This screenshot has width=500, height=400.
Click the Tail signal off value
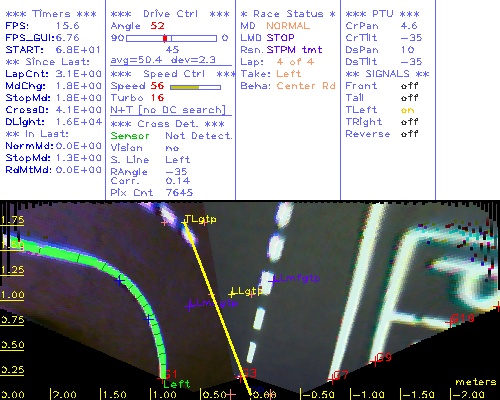pos(410,98)
